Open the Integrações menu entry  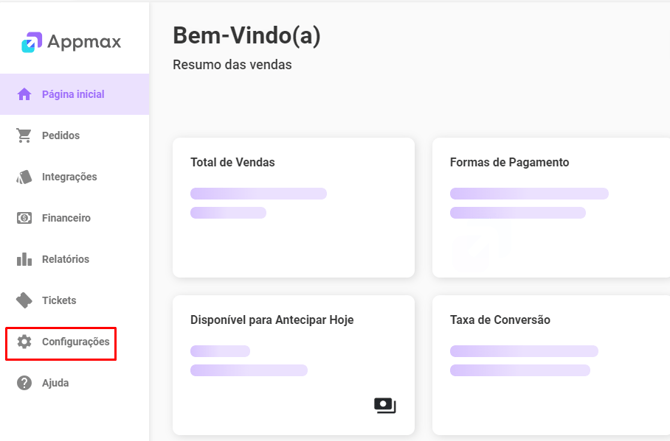69,177
